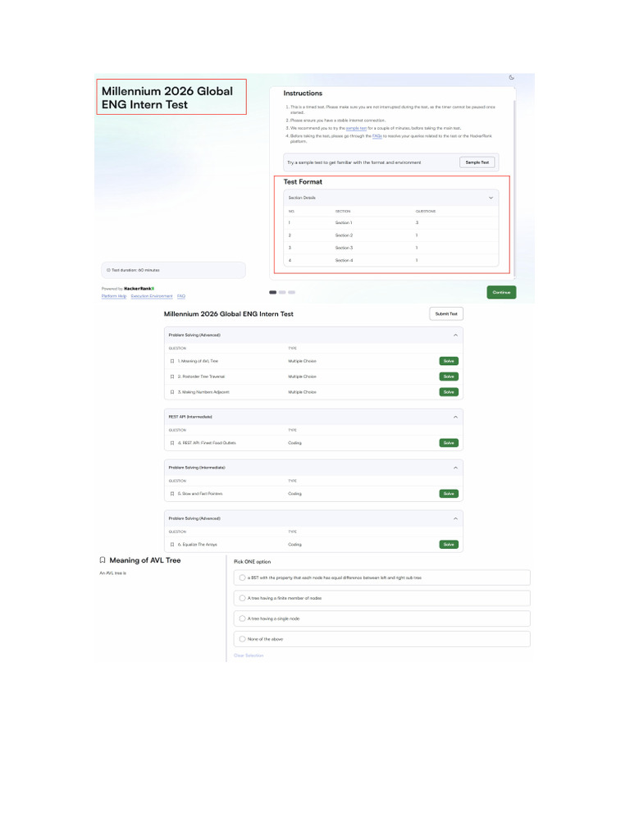Viewport: 630px width, 840px height.
Task: Click the 'Test Format' heading
Action: (x=303, y=182)
